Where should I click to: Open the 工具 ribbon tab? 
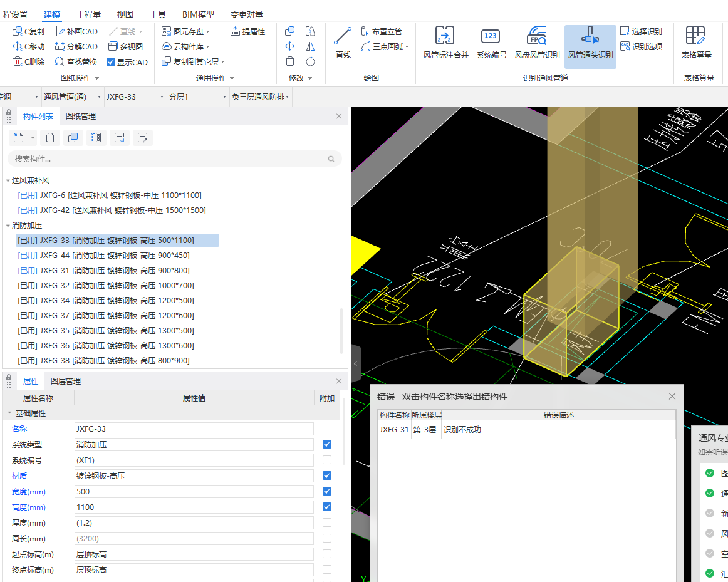(x=158, y=14)
